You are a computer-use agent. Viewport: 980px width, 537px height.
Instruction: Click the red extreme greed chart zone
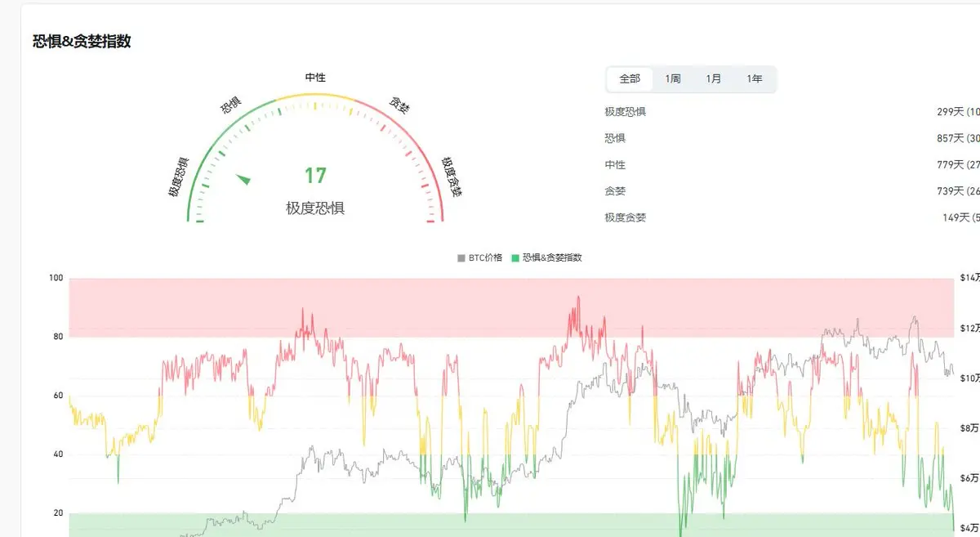pos(511,307)
